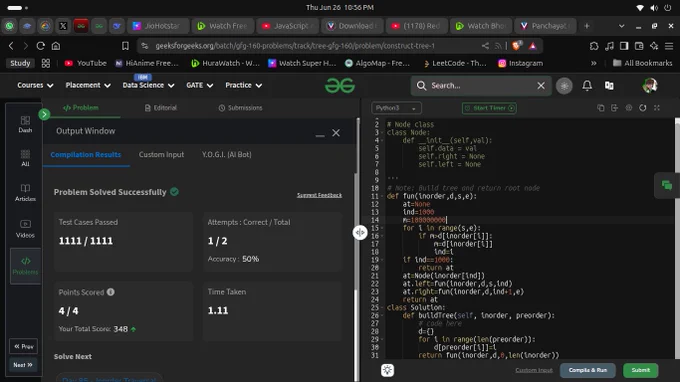The image size is (680, 382).
Task: Open the YouTube bookmark
Action: [x=85, y=63]
